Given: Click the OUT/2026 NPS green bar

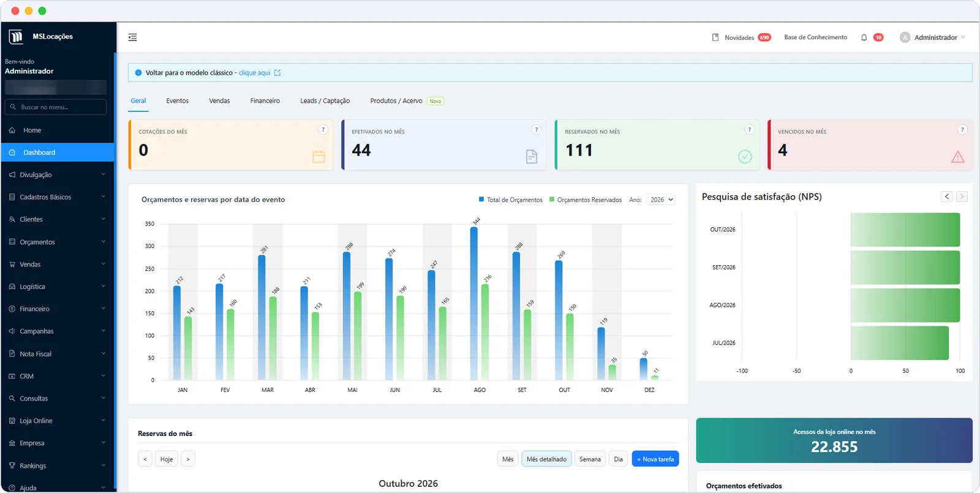Looking at the screenshot, I should tap(905, 230).
